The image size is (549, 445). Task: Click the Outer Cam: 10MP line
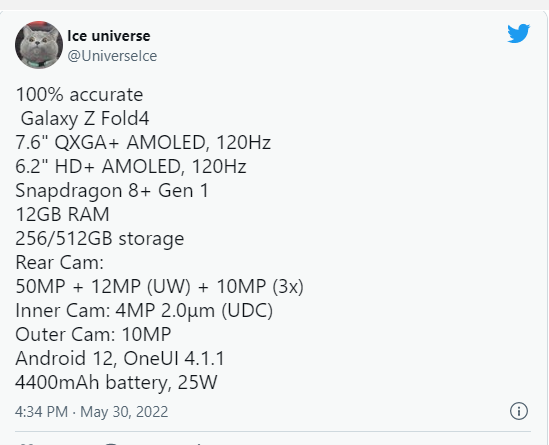tap(93, 334)
